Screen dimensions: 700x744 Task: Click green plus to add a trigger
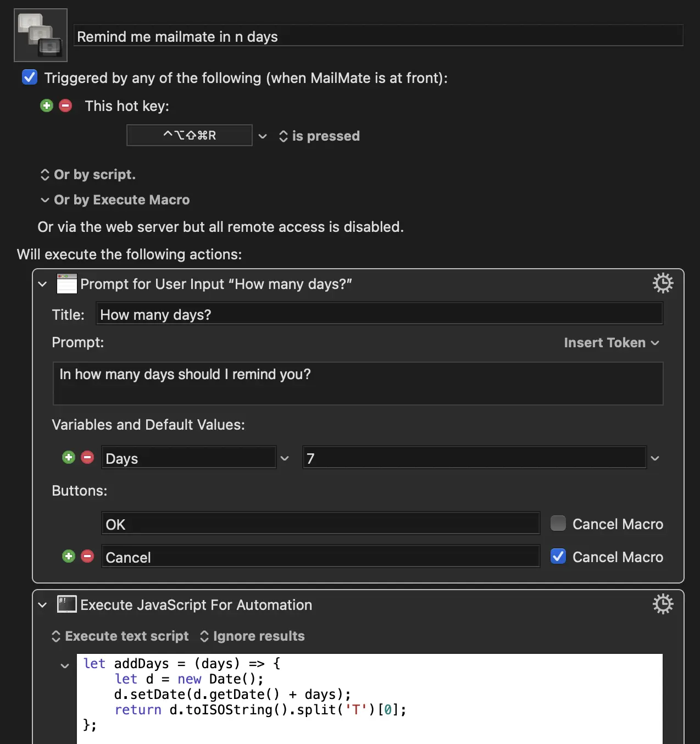tap(47, 106)
